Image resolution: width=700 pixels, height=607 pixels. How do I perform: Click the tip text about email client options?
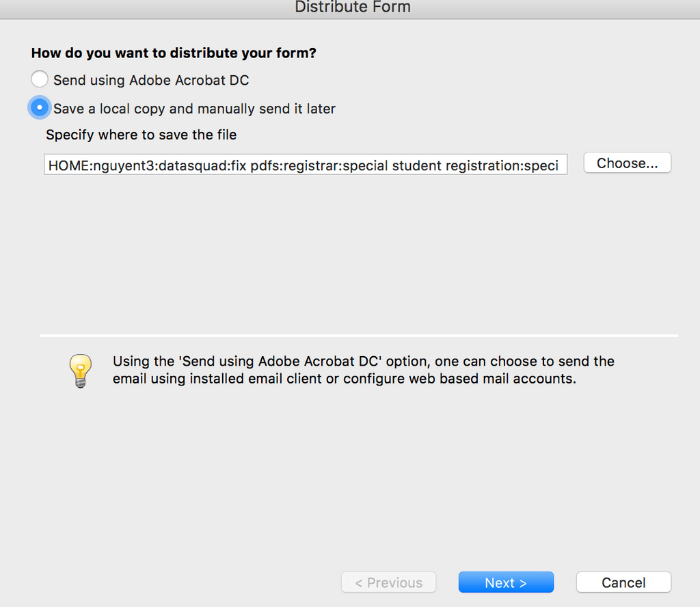363,369
